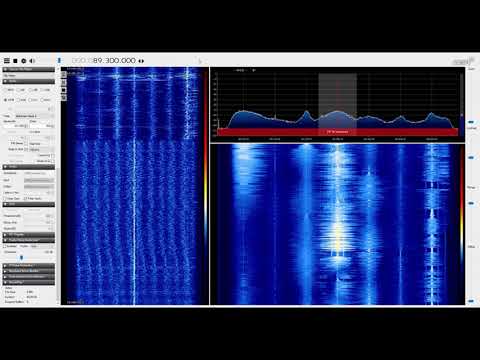Viewport: 480px width, 360px height.
Task: Toggle the FM Stereo checkbox
Action: [x=26, y=143]
